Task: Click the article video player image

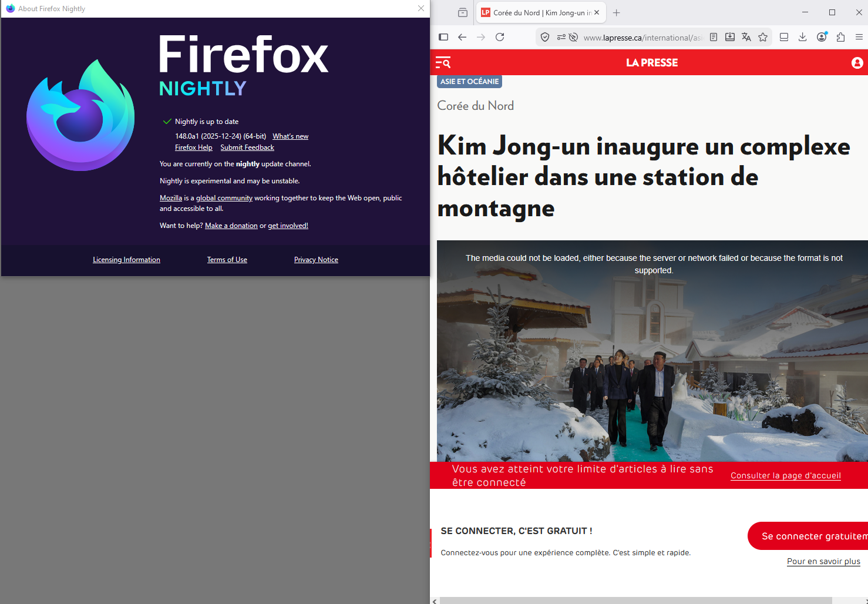Action: pos(652,351)
